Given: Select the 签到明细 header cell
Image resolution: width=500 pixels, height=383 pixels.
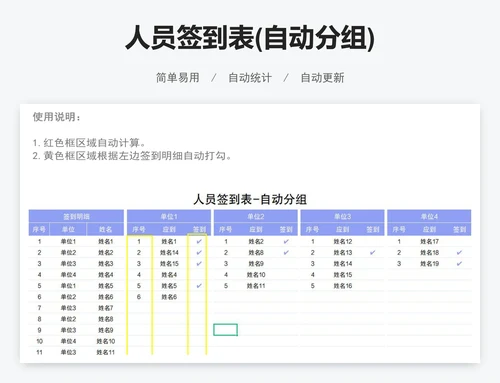Looking at the screenshot, I should point(76,216).
